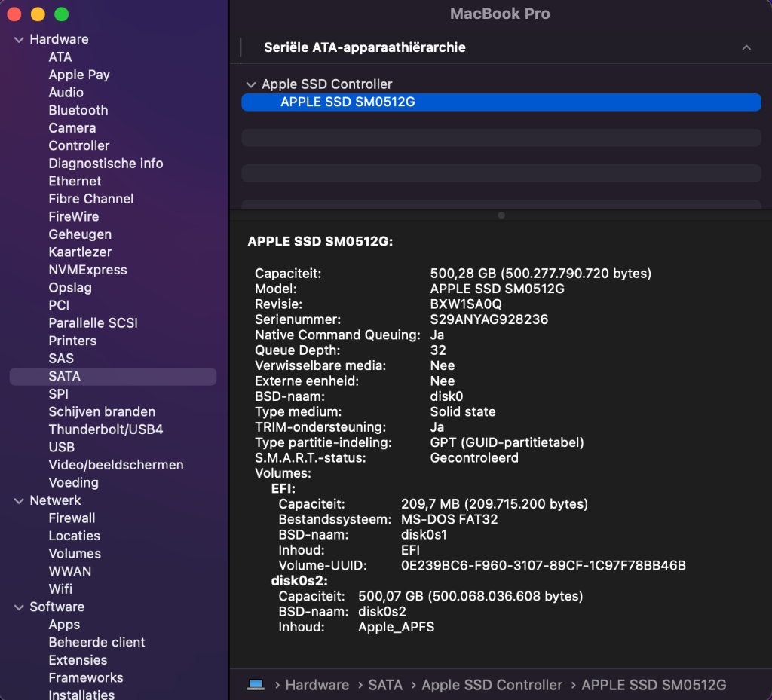Select Ethernet in the sidebar
This screenshot has width=772, height=700.
coord(75,181)
